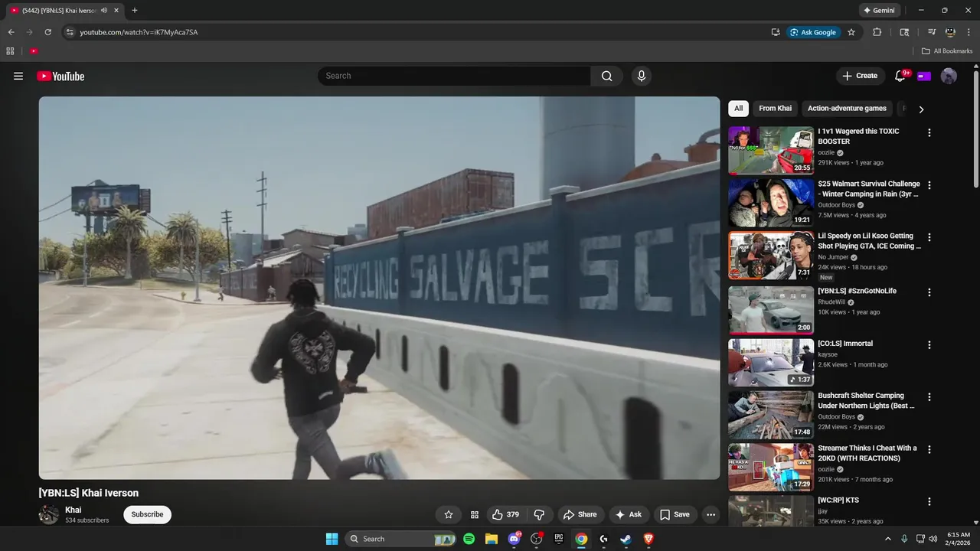Open Gemini from the browser title bar
Screen dimensions: 980x551
pos(879,10)
